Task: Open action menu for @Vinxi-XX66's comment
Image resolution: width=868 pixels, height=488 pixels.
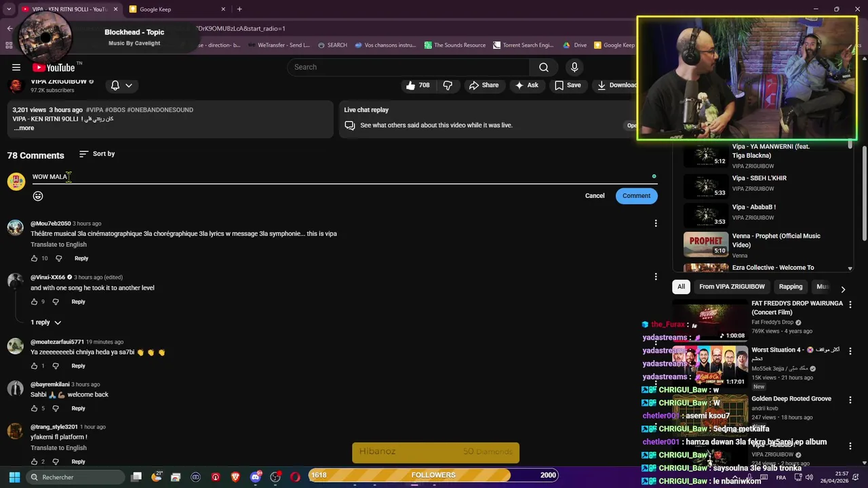Action: pyautogui.click(x=656, y=277)
